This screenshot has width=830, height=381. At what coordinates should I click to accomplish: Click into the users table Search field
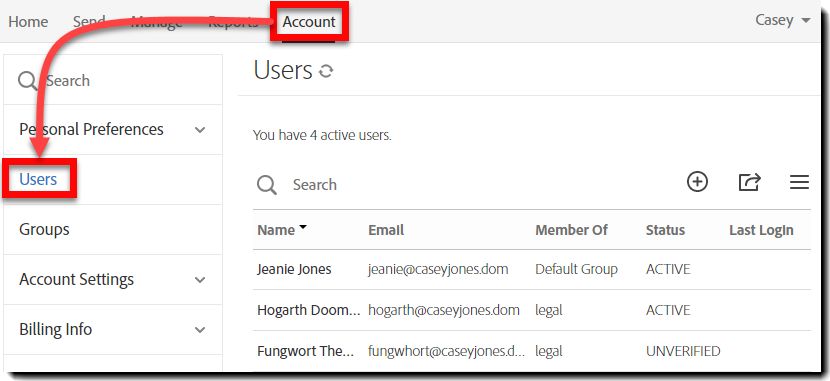[315, 185]
